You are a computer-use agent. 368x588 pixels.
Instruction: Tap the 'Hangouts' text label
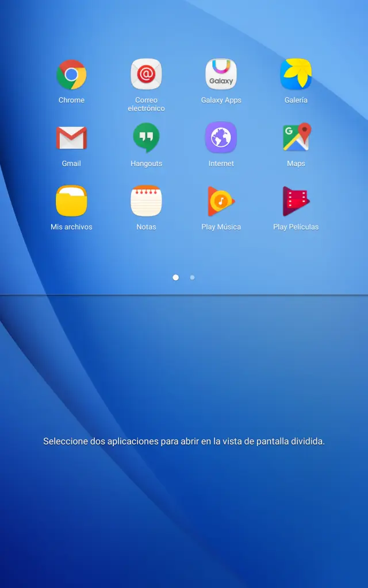[x=146, y=164]
